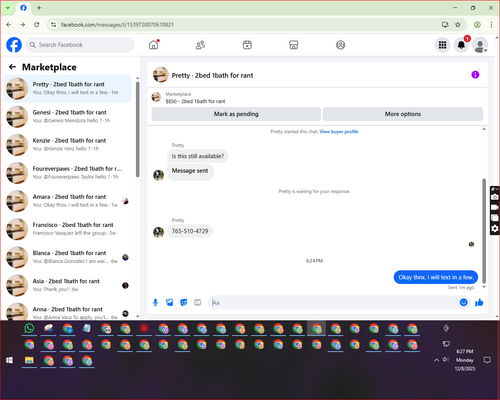Click browser forward arrow
Viewport: 500px width, 400px height.
[22, 25]
